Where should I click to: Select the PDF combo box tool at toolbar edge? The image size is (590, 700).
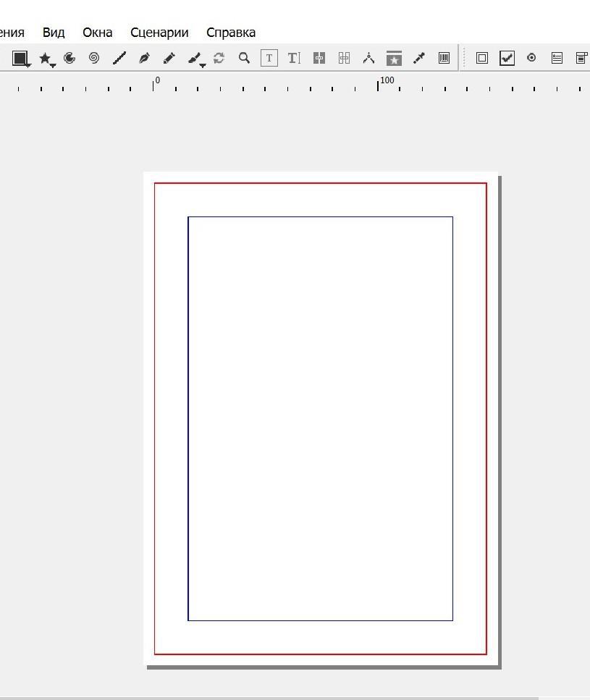click(x=582, y=58)
